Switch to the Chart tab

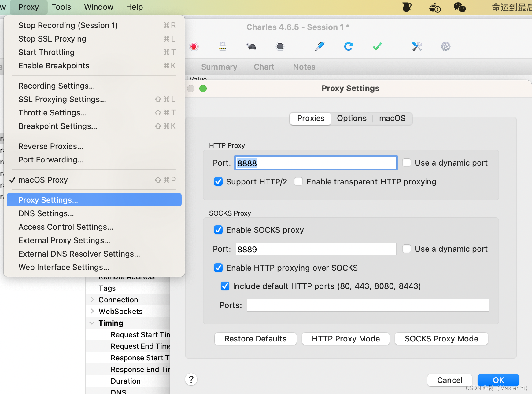tap(264, 67)
